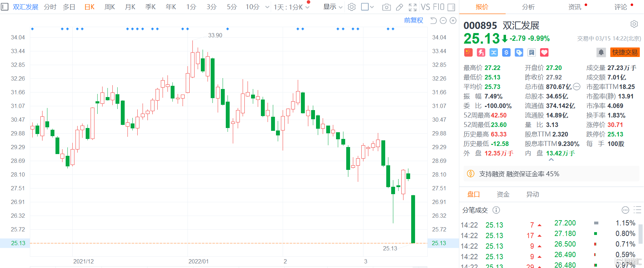The height and width of the screenshot is (268, 644).
Task: Click the blue price tag icon
Action: pyautogui.click(x=519, y=52)
